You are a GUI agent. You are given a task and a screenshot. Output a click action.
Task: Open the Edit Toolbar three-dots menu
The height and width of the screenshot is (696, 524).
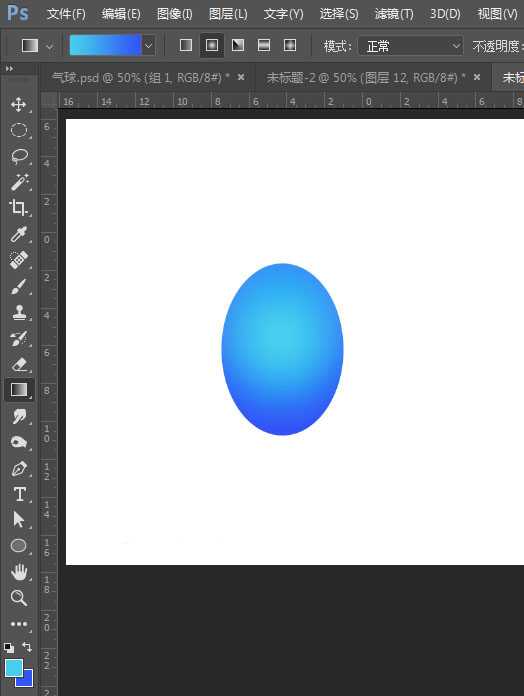click(19, 624)
